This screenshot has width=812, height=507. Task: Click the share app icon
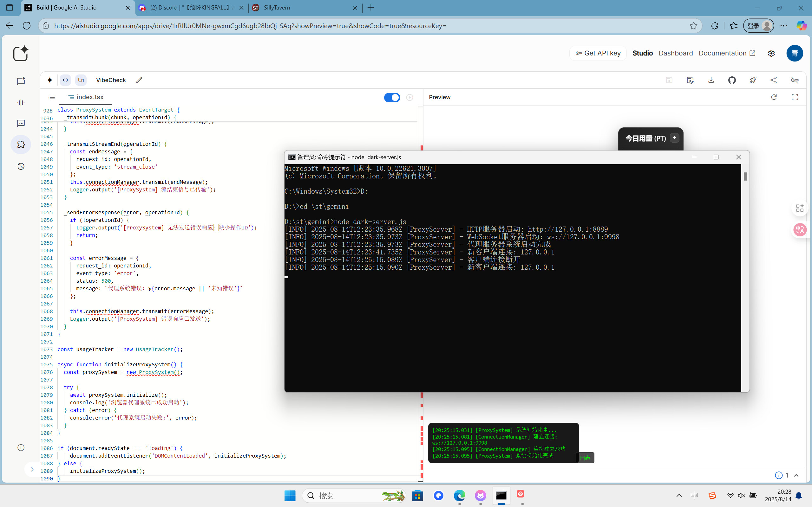coord(773,80)
